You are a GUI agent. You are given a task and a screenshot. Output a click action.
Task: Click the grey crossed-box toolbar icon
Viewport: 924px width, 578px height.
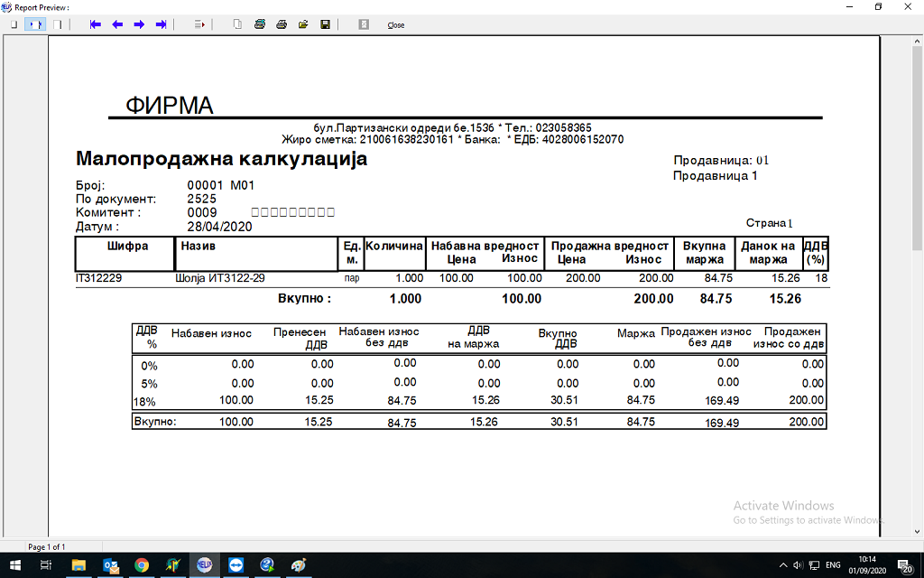tap(364, 24)
